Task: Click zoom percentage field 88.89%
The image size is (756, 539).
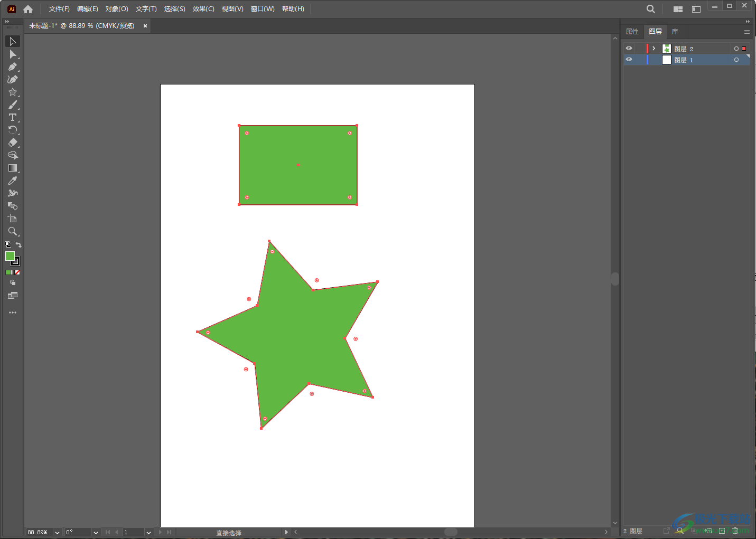Action: (x=39, y=532)
